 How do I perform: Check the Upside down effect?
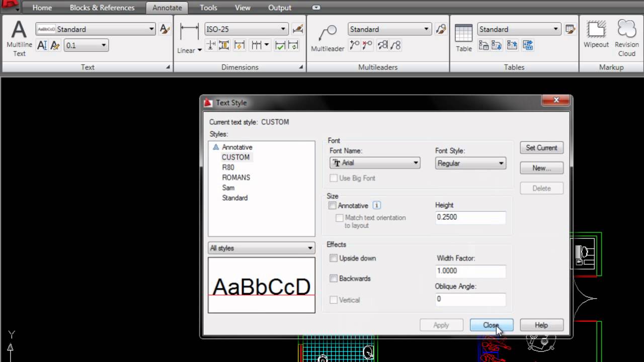tap(334, 258)
